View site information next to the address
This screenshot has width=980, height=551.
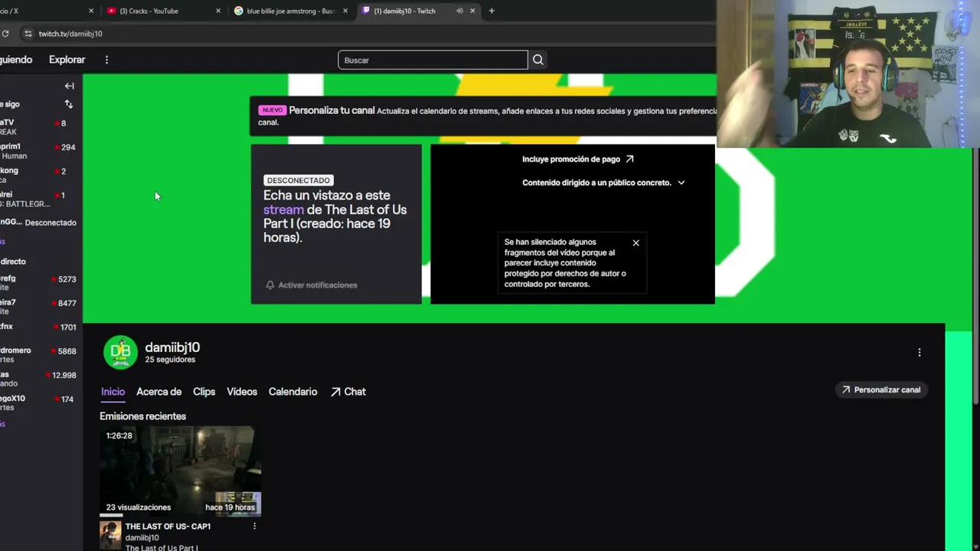point(28,34)
